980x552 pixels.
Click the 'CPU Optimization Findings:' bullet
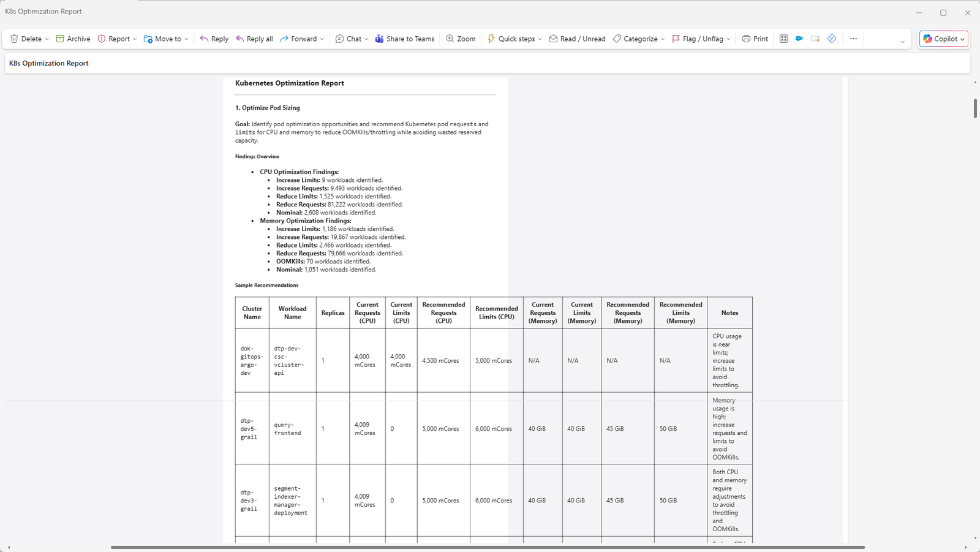coord(300,172)
